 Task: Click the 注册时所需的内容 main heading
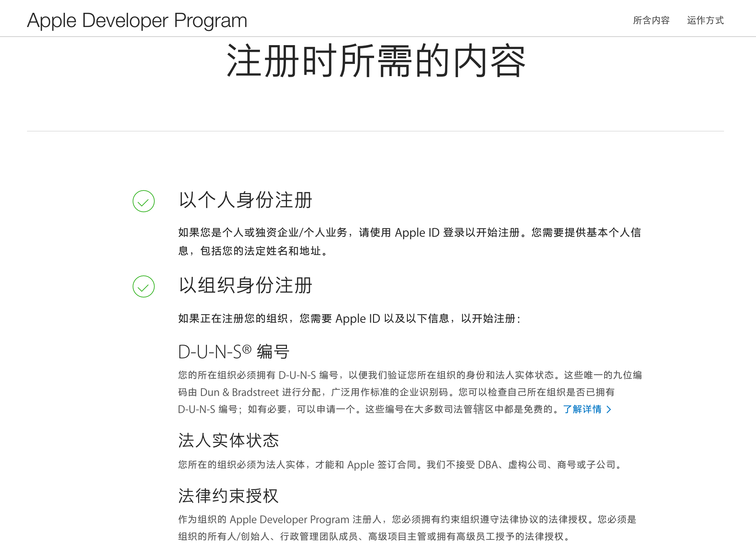click(x=376, y=61)
